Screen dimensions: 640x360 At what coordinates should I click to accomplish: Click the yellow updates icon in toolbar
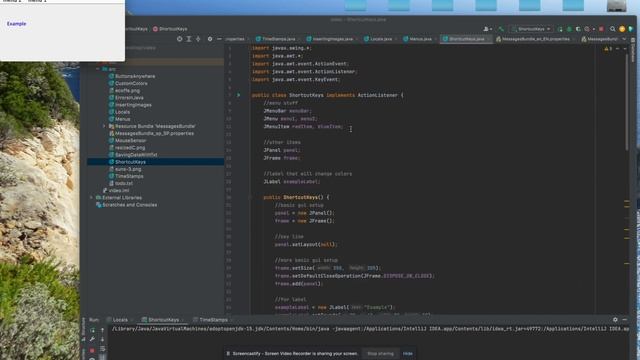(622, 29)
